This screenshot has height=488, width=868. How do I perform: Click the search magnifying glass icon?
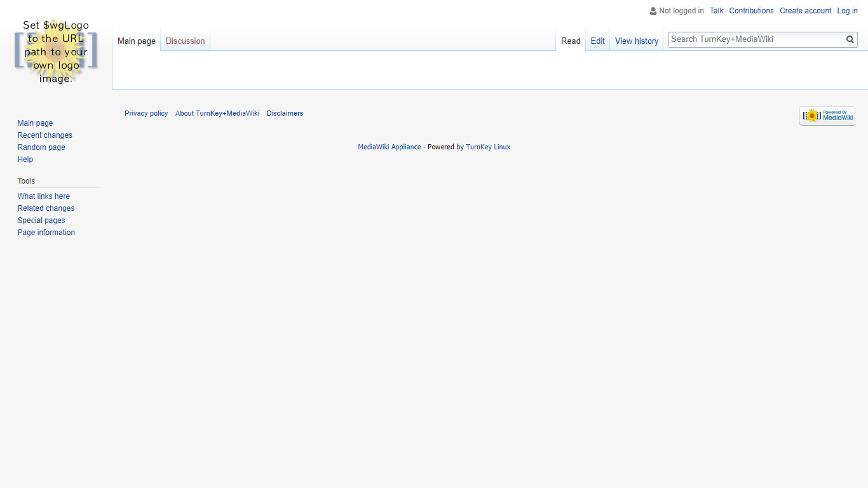pos(850,40)
